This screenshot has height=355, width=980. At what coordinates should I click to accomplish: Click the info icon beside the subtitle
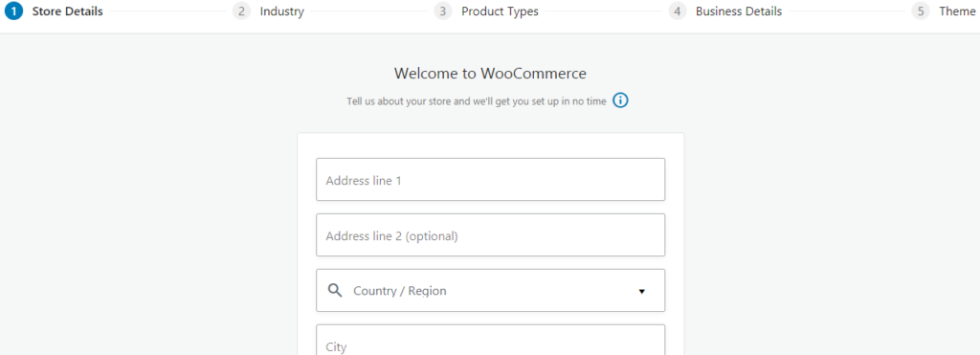tap(620, 100)
